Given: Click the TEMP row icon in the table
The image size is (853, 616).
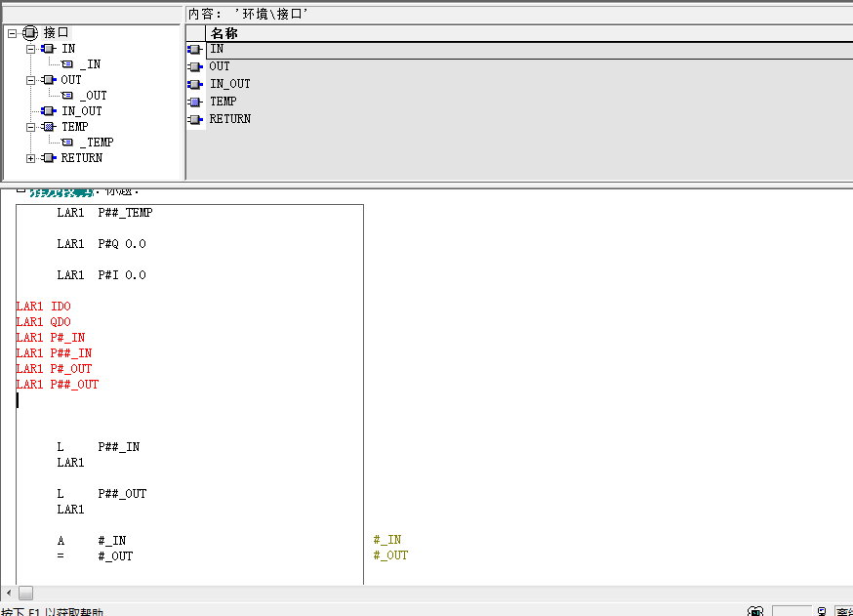Looking at the screenshot, I should [x=195, y=102].
